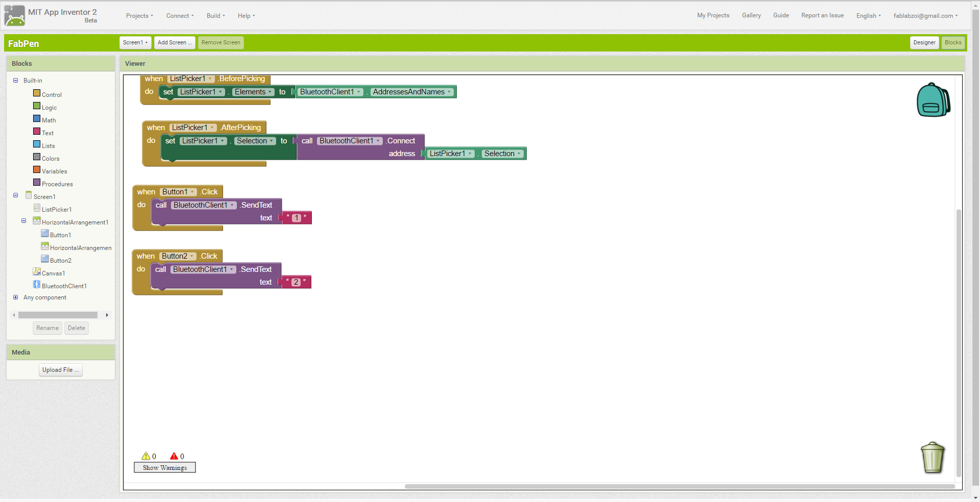Open Button1 dropdown in Click event block
The height and width of the screenshot is (502, 980).
coord(178,192)
